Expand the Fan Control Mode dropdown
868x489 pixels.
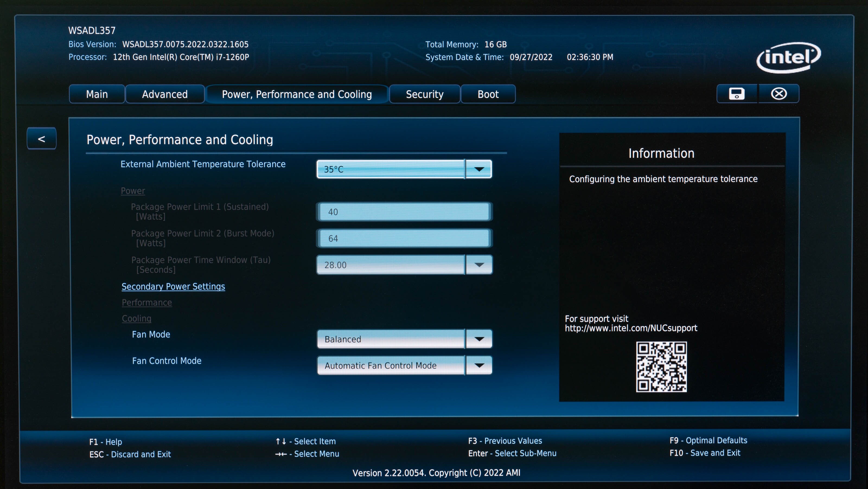479,365
